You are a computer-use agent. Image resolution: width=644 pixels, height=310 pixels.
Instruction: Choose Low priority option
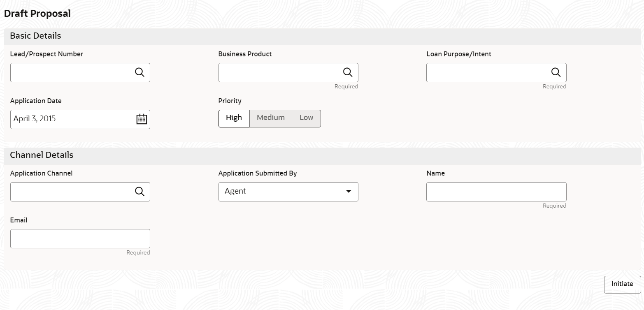306,118
